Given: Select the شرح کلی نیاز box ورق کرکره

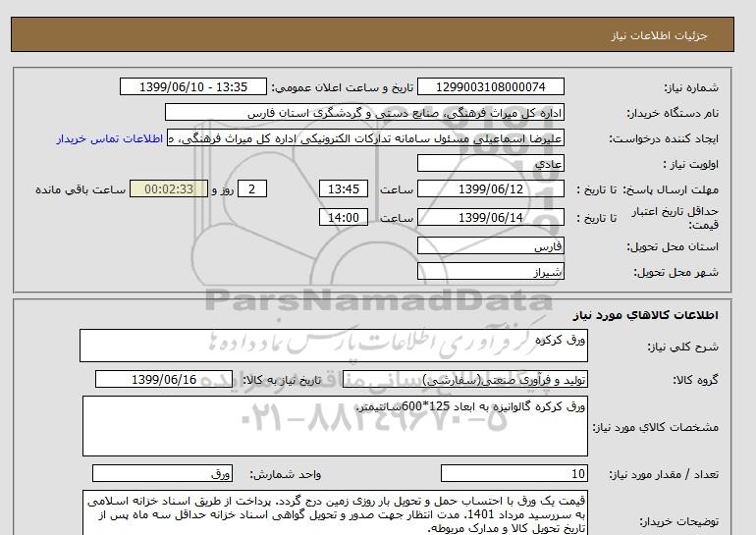Looking at the screenshot, I should 334,346.
